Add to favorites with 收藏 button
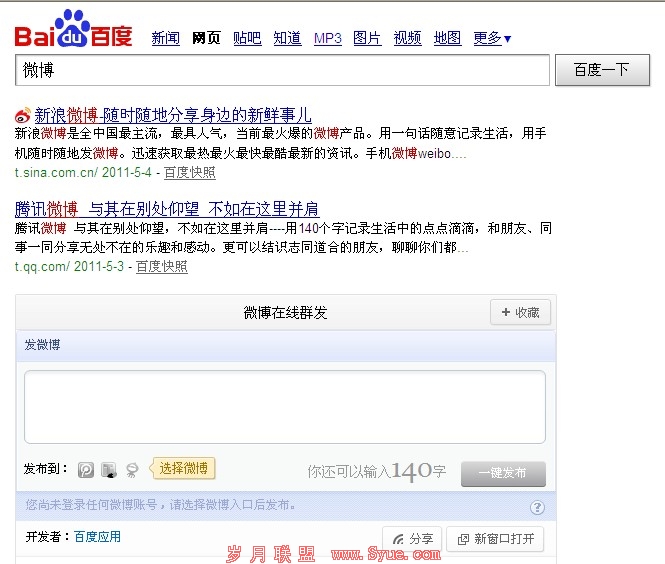665x564 pixels. tap(520, 313)
